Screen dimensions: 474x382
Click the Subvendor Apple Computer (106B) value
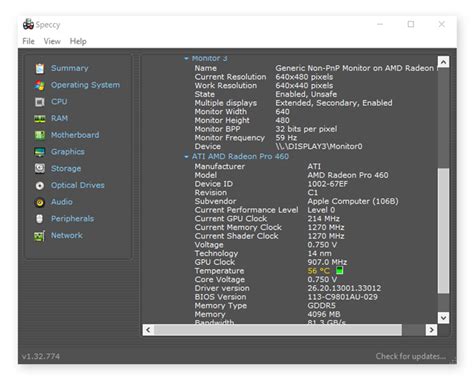click(353, 201)
